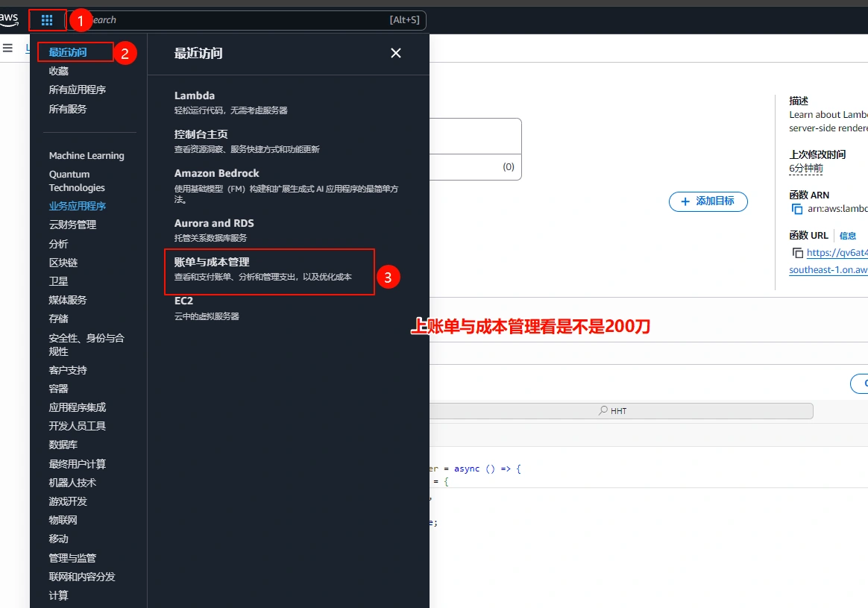Choose the 计算 category
868x608 pixels.
[59, 596]
